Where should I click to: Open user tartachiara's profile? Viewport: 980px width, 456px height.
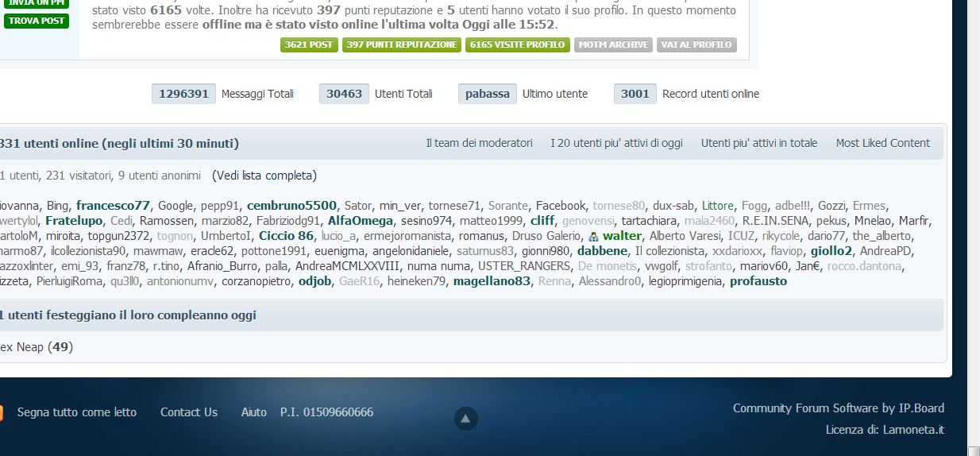pos(650,221)
